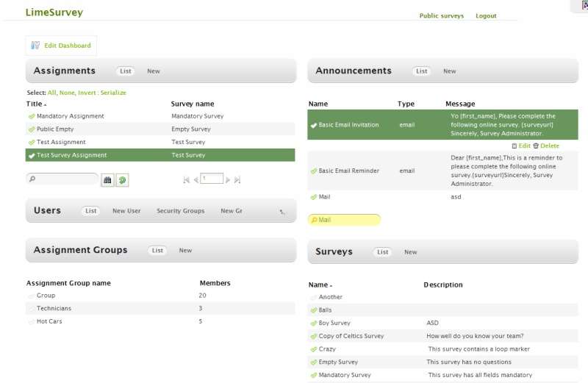
Task: Click the next page arrow in Assignments
Action: (x=229, y=179)
